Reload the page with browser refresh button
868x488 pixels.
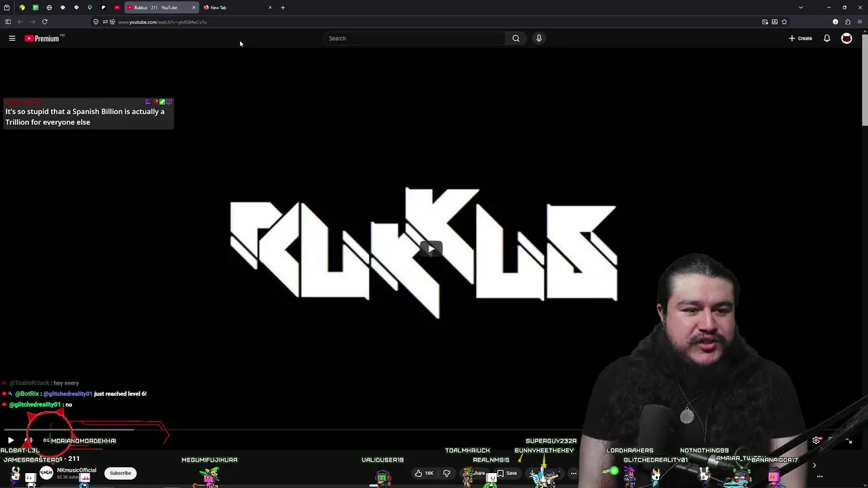pyautogui.click(x=45, y=22)
